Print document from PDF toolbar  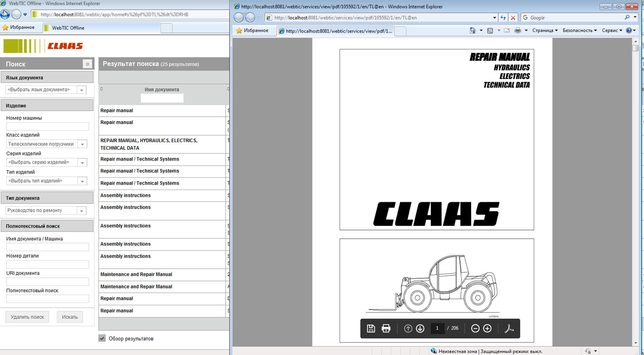pos(386,328)
